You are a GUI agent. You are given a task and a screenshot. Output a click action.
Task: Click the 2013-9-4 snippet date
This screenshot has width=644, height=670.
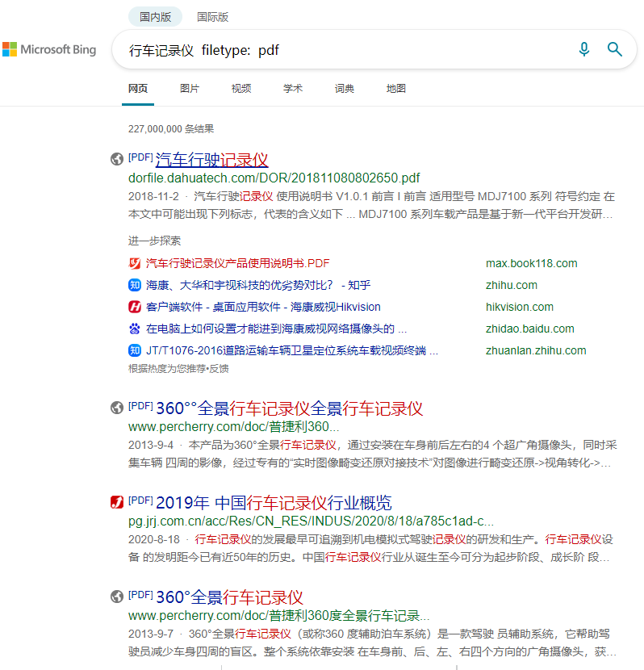pos(151,445)
